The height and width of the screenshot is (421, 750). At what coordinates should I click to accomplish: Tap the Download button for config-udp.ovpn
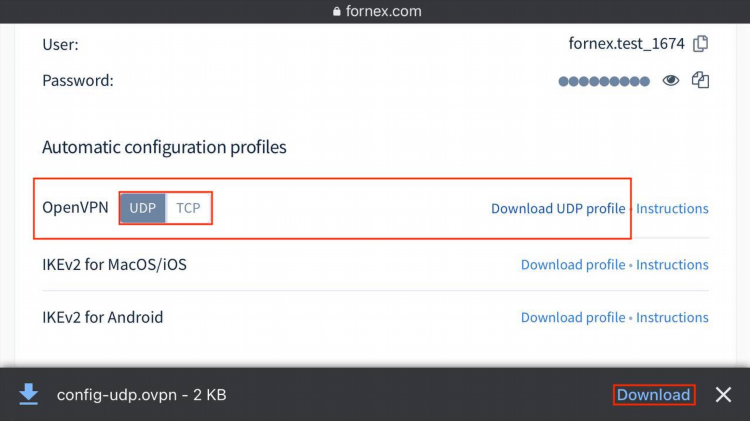(x=654, y=395)
